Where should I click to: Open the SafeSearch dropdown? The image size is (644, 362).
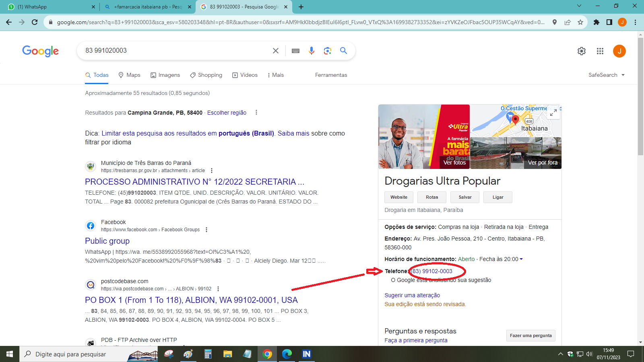coord(607,75)
